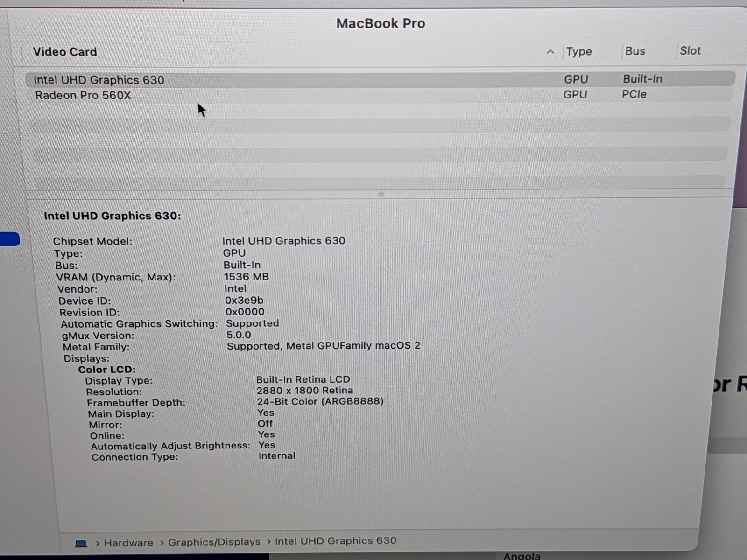
Task: Sort by the Type column header
Action: (x=579, y=51)
